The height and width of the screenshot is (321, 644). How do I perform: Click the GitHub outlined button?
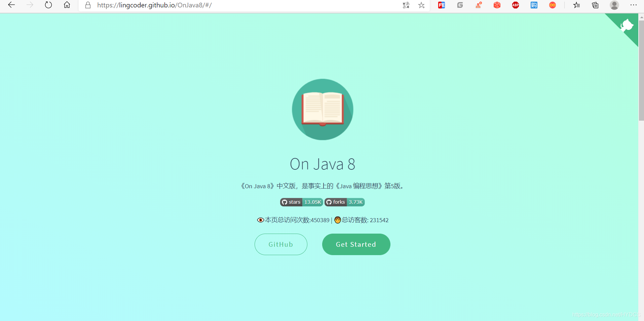[x=281, y=244]
